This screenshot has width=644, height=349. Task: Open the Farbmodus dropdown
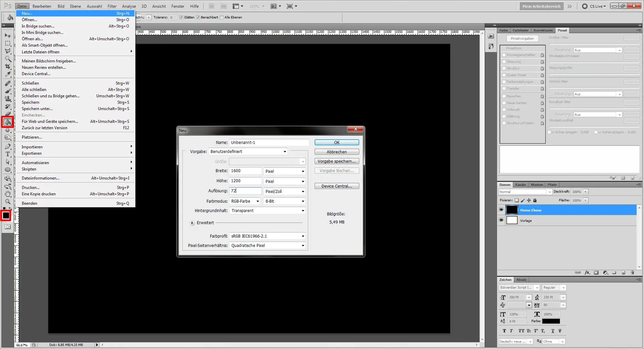pos(257,201)
